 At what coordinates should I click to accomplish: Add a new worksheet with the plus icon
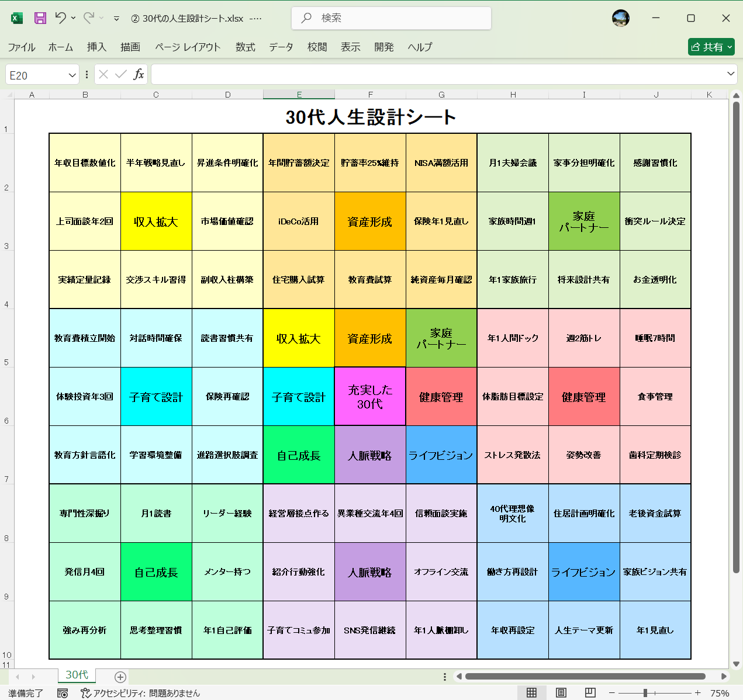pos(119,676)
